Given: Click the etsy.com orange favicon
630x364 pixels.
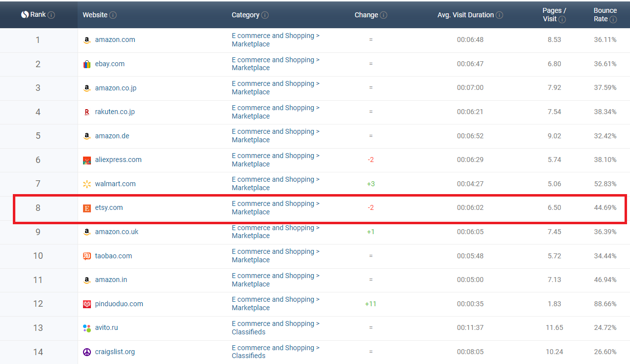Looking at the screenshot, I should click(x=87, y=208).
